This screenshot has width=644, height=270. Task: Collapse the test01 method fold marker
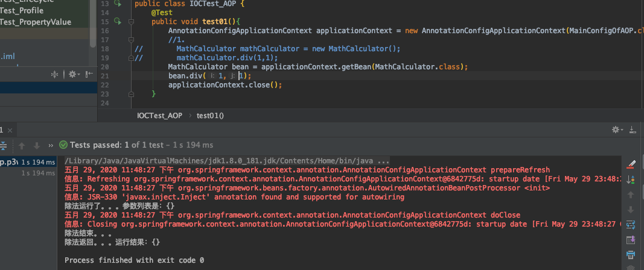click(132, 21)
